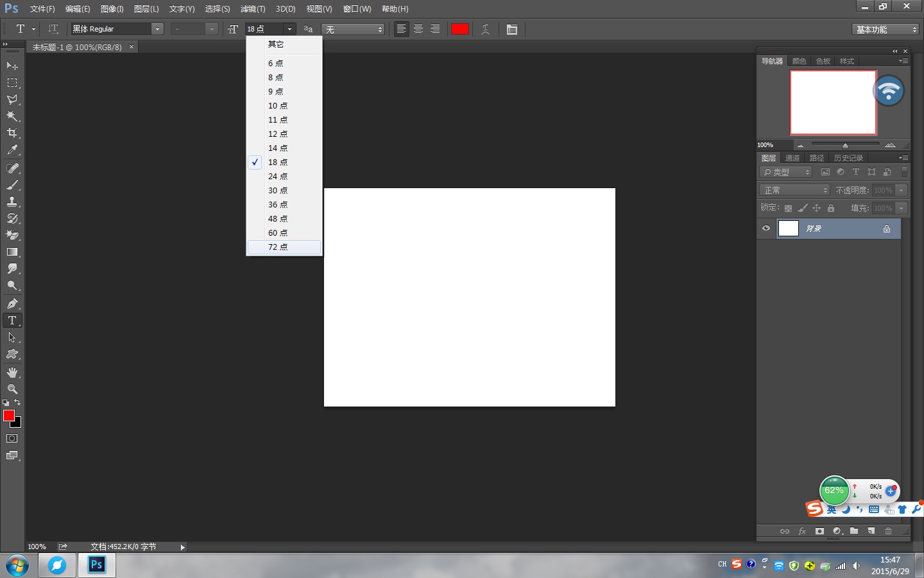Choose 36 pt font size
Screen dimensions: 924x578
[x=284, y=205]
